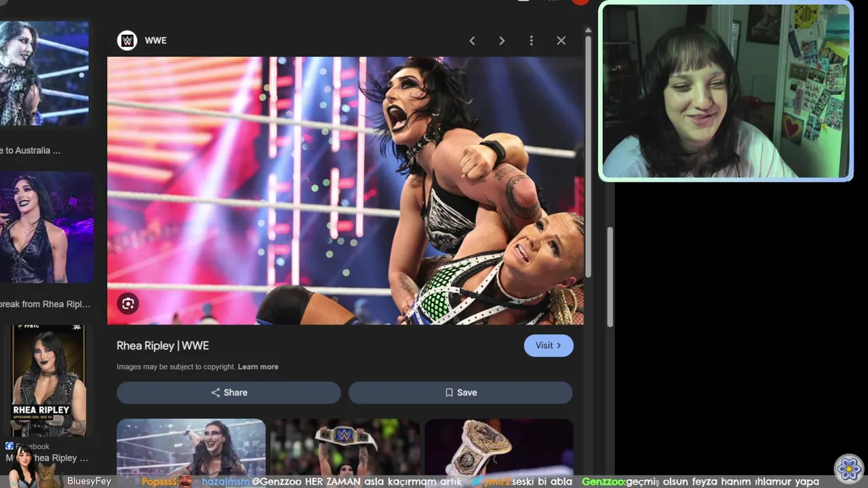This screenshot has height=488, width=868.
Task: Click the BluesyFey username label
Action: pyautogui.click(x=89, y=481)
